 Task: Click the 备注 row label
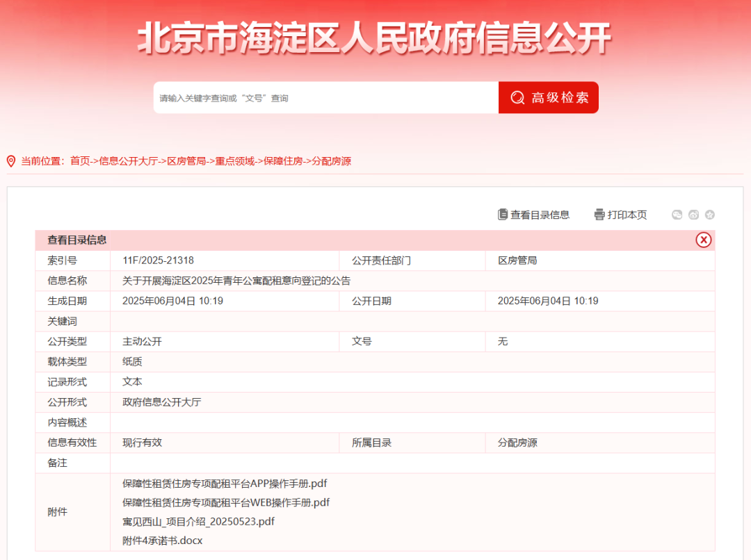57,463
